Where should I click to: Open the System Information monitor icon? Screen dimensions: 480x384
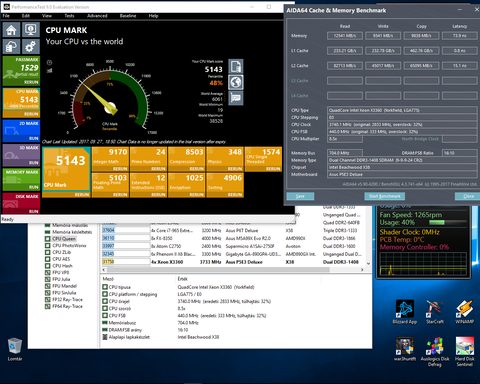[x=31, y=30]
